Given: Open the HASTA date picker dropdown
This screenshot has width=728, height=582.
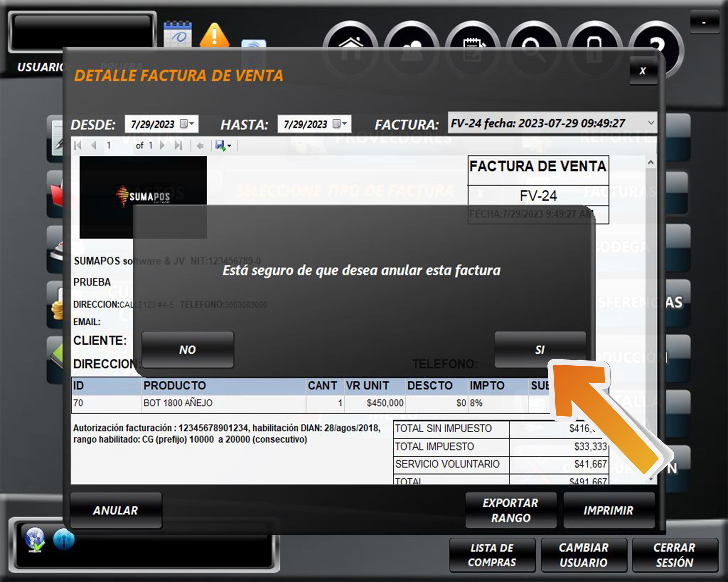Looking at the screenshot, I should click(x=340, y=124).
